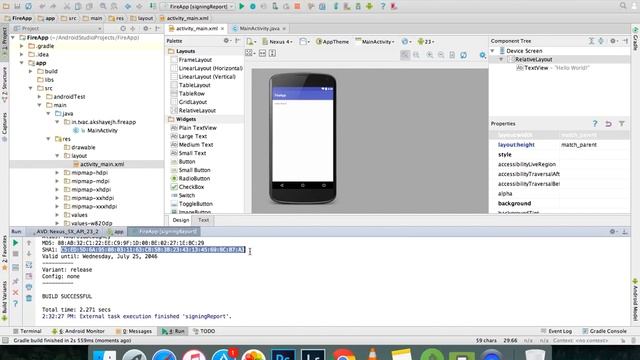Open Properties panel help question mark
Image resolution: width=640 pixels, height=360 pixels.
point(595,124)
